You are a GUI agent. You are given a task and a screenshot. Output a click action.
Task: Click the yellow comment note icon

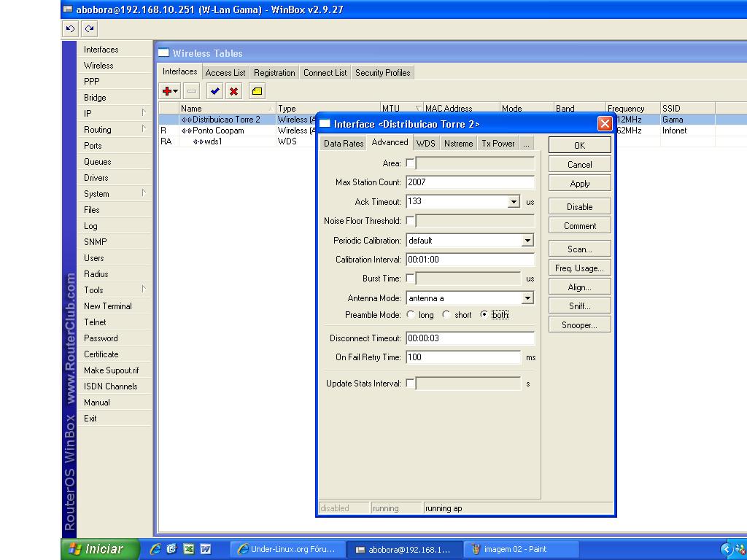[257, 91]
